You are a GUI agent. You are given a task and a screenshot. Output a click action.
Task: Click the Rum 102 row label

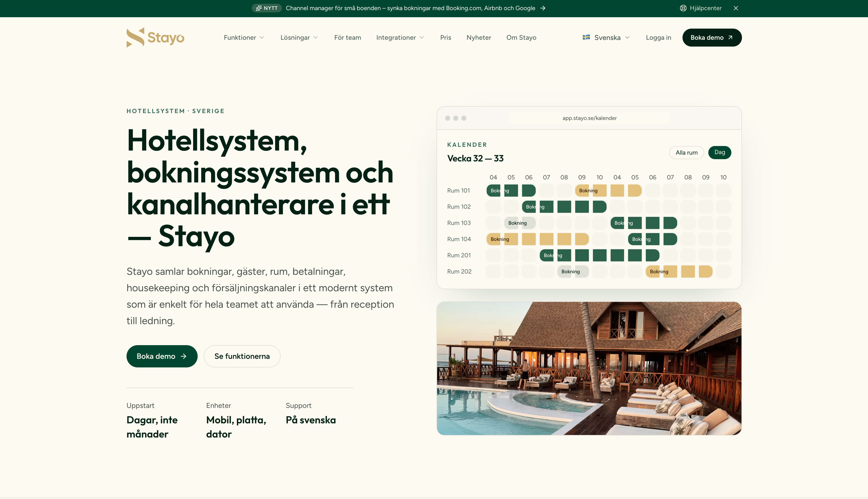point(459,207)
